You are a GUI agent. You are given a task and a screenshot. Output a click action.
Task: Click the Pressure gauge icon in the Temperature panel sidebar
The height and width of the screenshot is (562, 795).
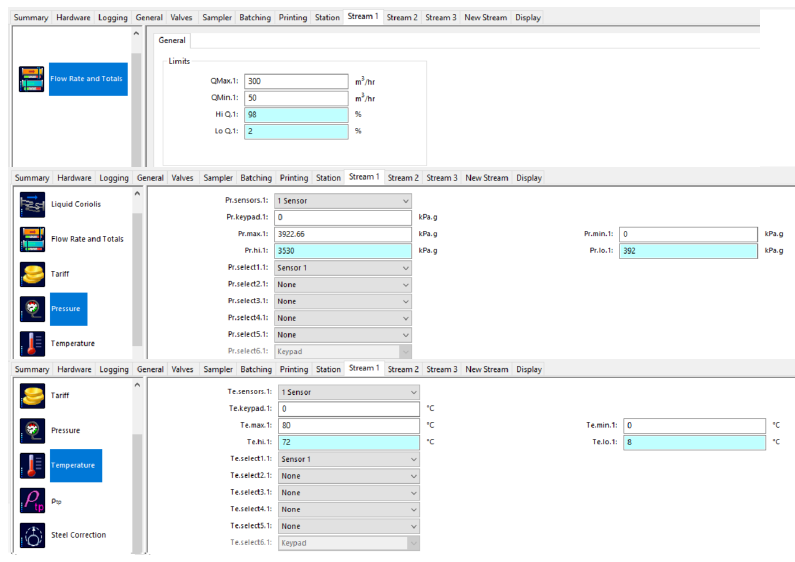[x=32, y=431]
